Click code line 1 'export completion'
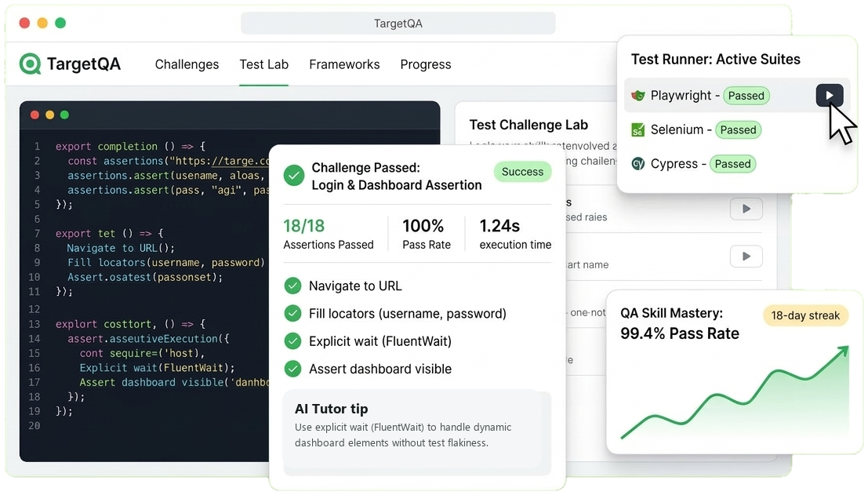 [x=130, y=146]
